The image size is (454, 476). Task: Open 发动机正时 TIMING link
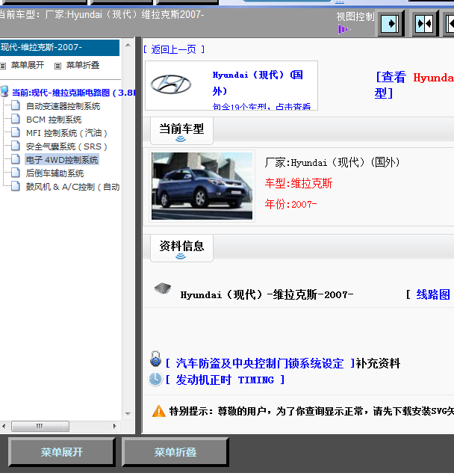(225, 380)
